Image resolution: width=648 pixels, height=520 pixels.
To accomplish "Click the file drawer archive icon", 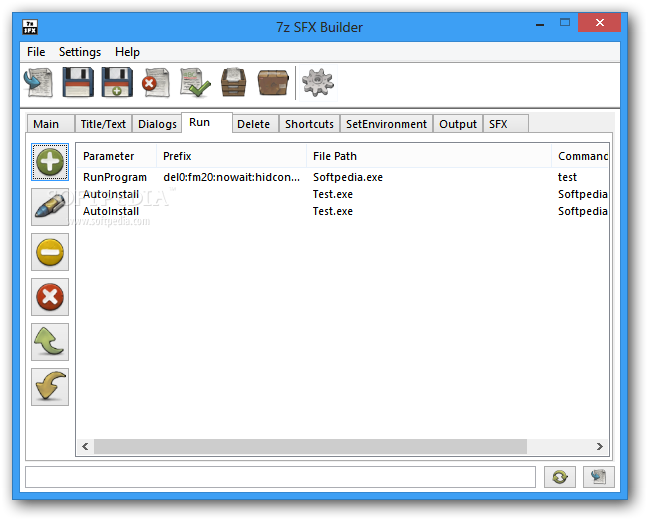I will click(x=233, y=82).
